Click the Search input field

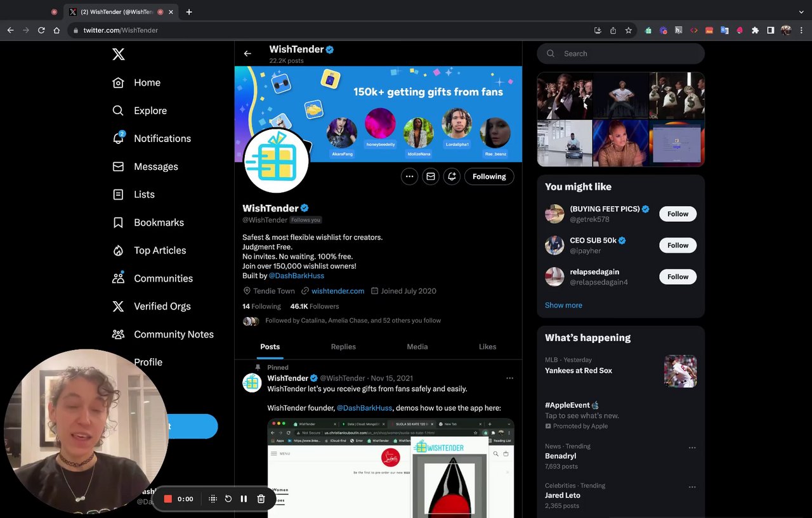click(621, 54)
